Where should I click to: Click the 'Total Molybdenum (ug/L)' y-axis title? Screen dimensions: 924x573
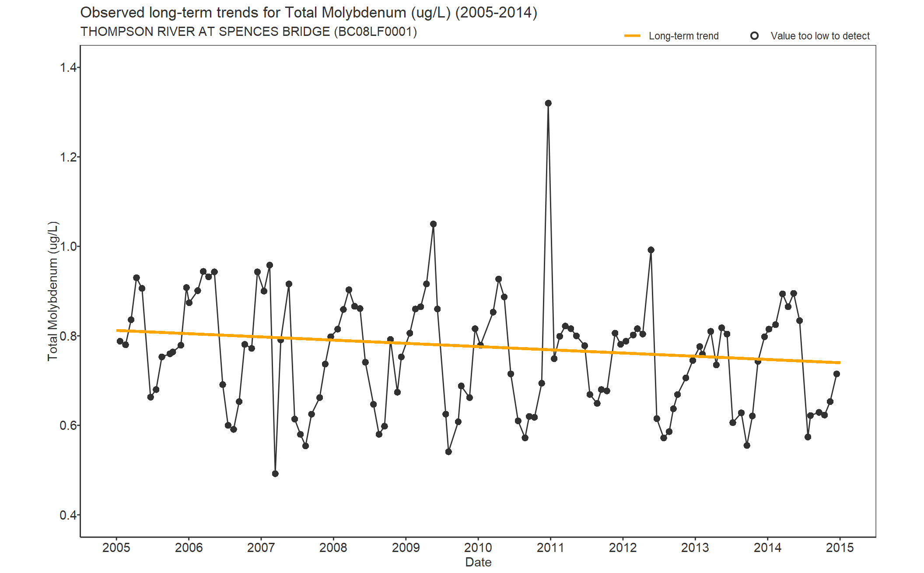tap(53, 291)
